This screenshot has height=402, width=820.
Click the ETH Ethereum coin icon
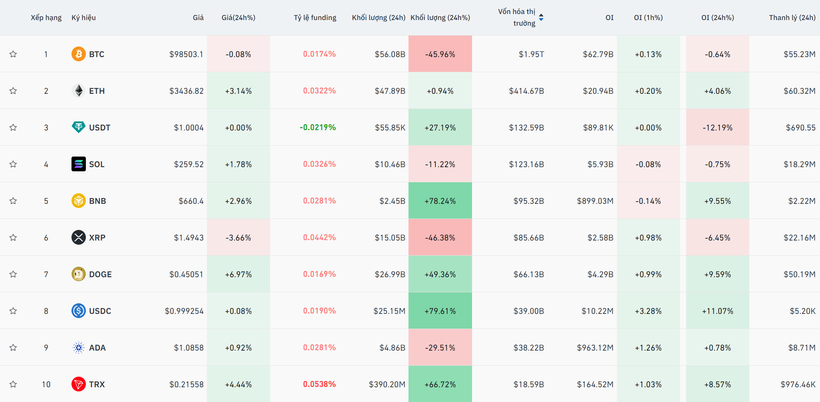tap(78, 91)
